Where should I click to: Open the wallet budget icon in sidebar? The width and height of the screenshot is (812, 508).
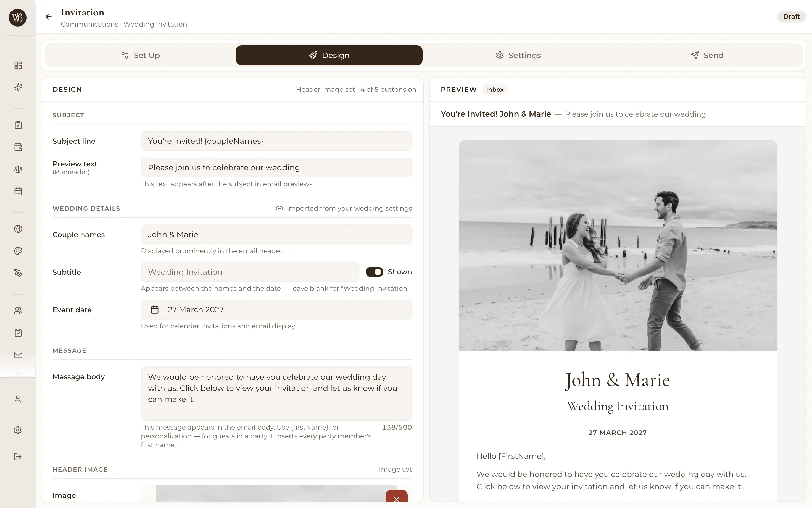pyautogui.click(x=18, y=147)
